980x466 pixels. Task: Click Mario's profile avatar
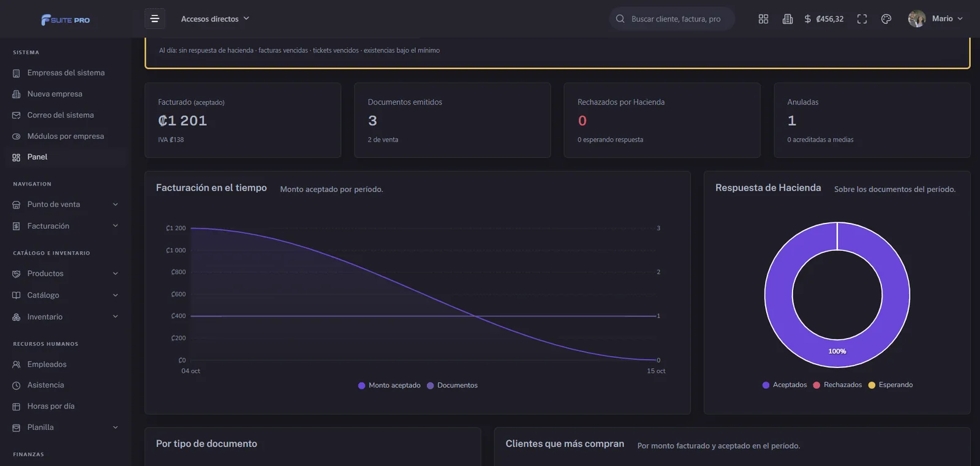(917, 19)
